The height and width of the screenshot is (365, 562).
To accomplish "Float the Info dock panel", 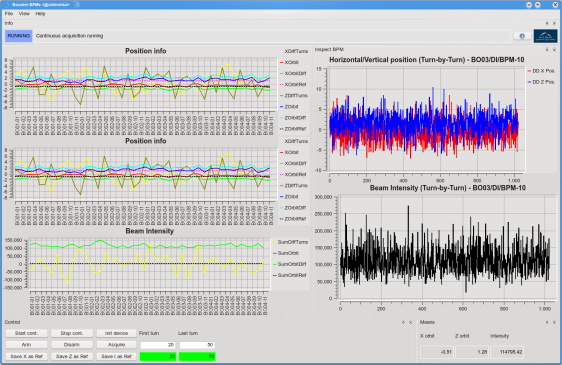I will pos(547,23).
